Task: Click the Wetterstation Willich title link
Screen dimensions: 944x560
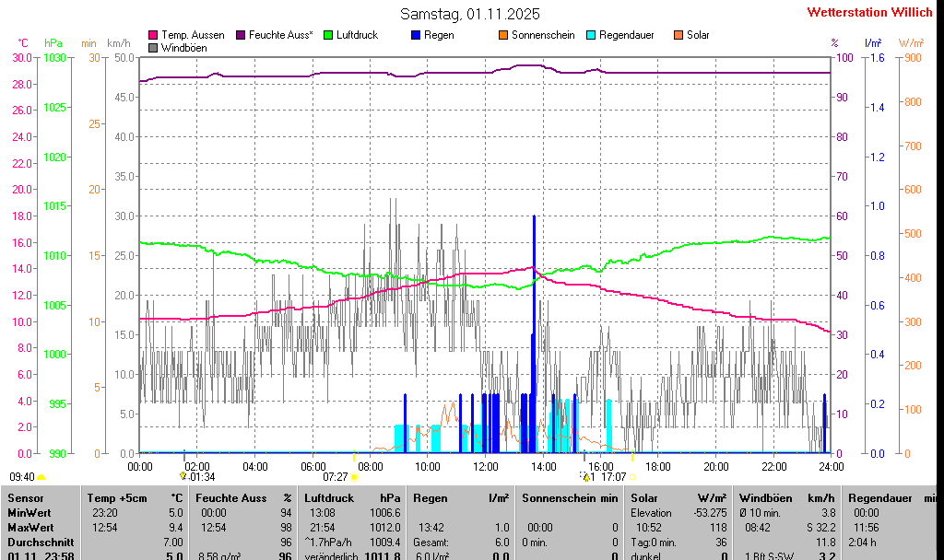Action: [869, 12]
